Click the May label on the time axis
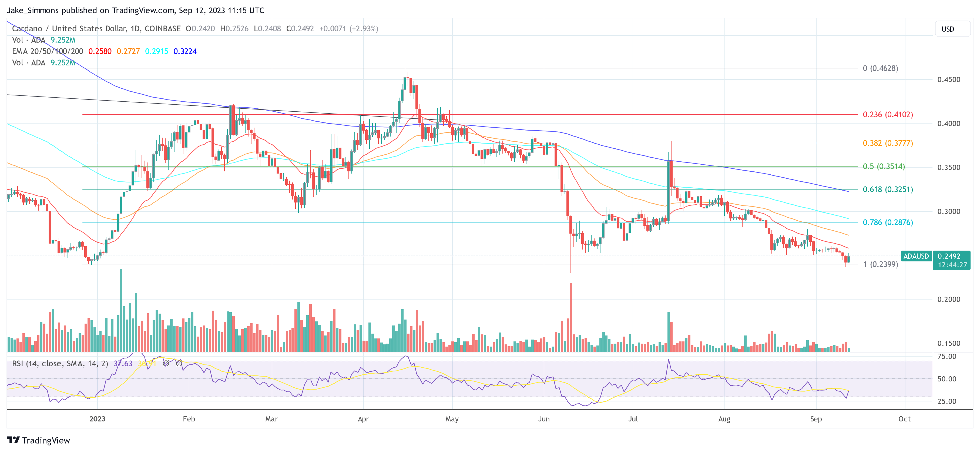The height and width of the screenshot is (452, 980). pos(452,419)
